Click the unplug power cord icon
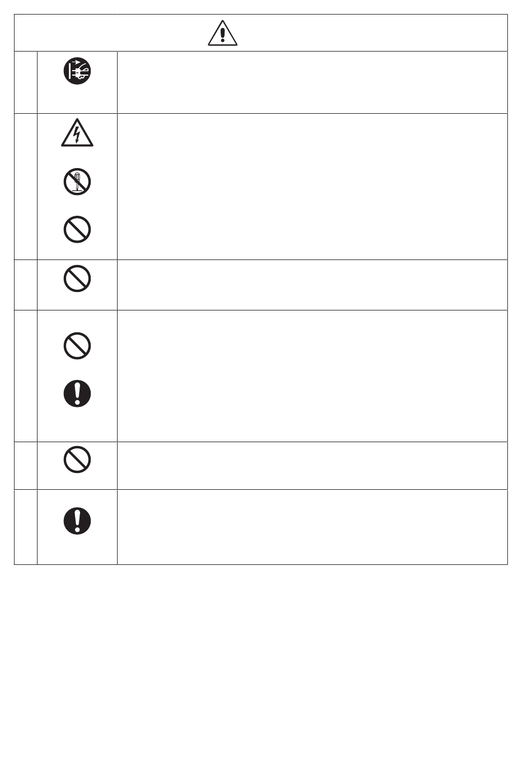Viewport: 532px width, 770px height. point(77,71)
